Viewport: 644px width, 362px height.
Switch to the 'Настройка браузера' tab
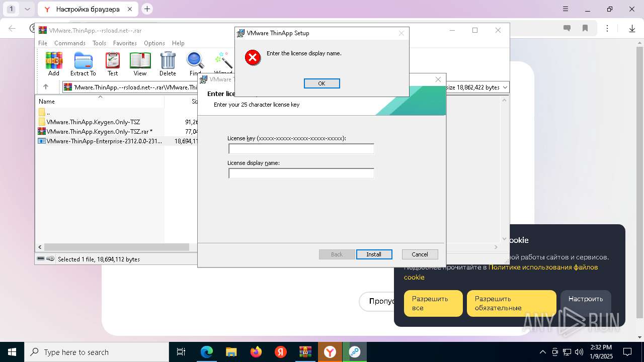tap(88, 9)
